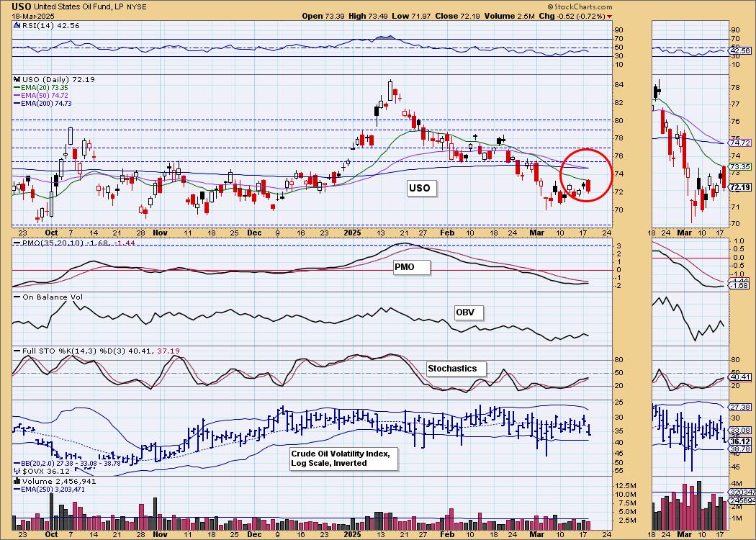Click the RSI(14) 42.56 legend label
The height and width of the screenshot is (540, 756).
click(50, 25)
